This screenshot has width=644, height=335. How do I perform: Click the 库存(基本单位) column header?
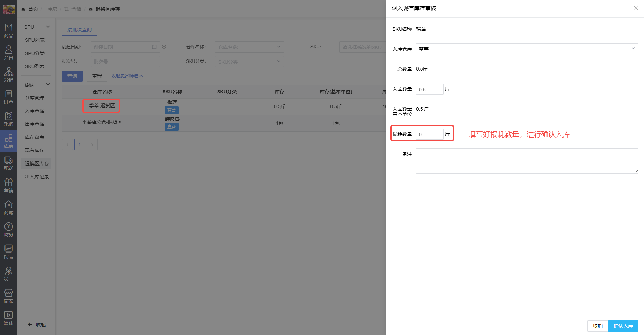(x=336, y=92)
